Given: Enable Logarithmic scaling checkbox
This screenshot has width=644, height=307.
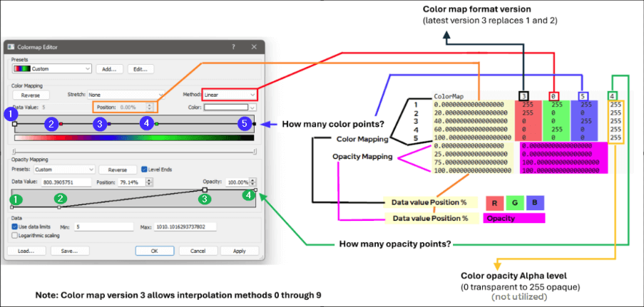Looking at the screenshot, I should coord(15,234).
